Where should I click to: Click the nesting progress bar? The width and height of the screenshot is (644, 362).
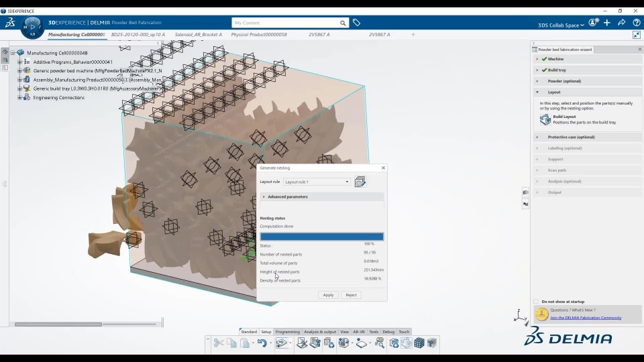tap(321, 237)
